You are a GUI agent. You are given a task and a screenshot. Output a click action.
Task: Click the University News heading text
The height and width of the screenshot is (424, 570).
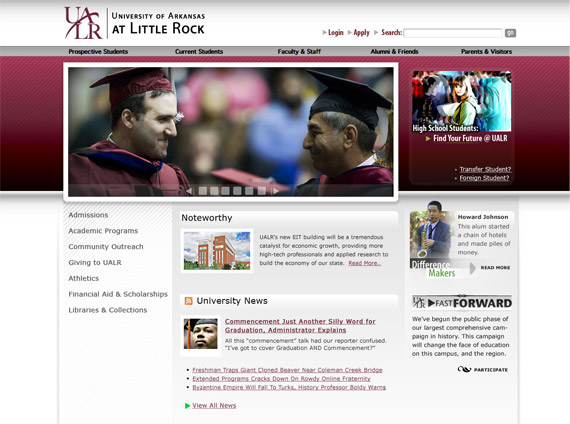(232, 301)
